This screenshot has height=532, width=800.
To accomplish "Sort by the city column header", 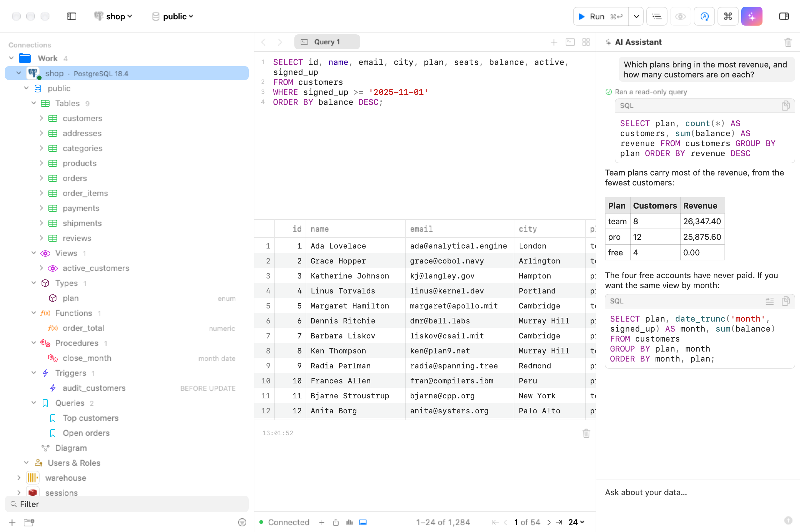I will click(549, 229).
